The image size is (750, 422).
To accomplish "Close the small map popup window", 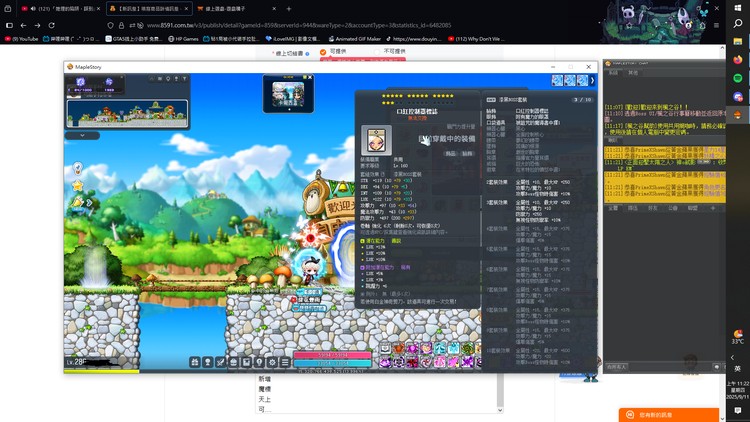I will 310,77.
